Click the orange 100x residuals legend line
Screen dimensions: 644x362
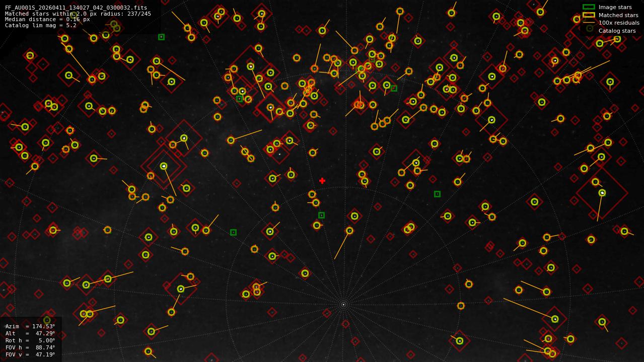coord(589,23)
